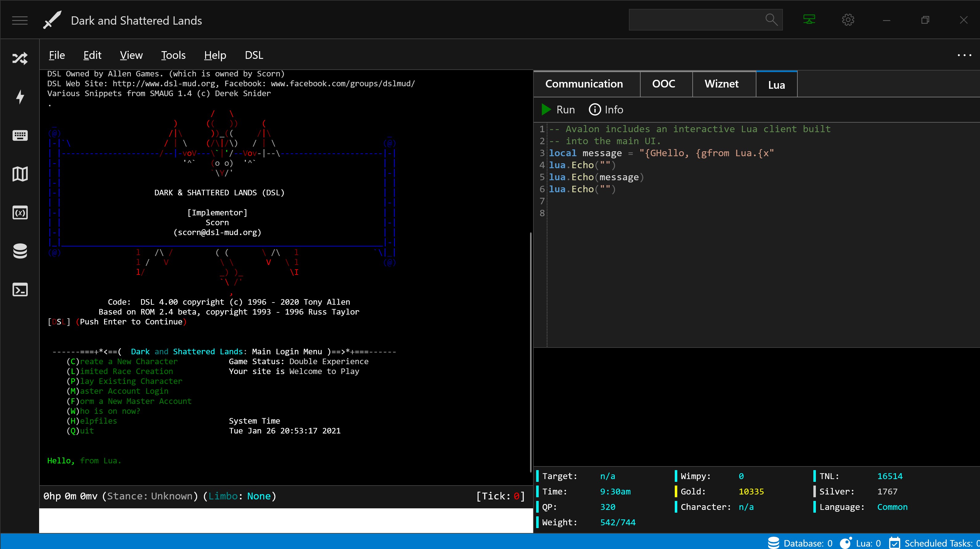
Task: Open the Aliases shuffle icon in sidebar
Action: tap(20, 58)
